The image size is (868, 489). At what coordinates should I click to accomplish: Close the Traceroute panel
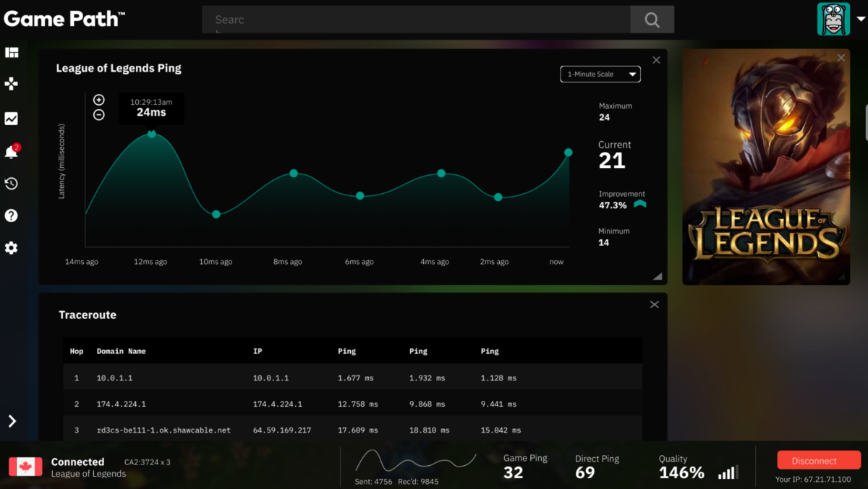point(655,305)
